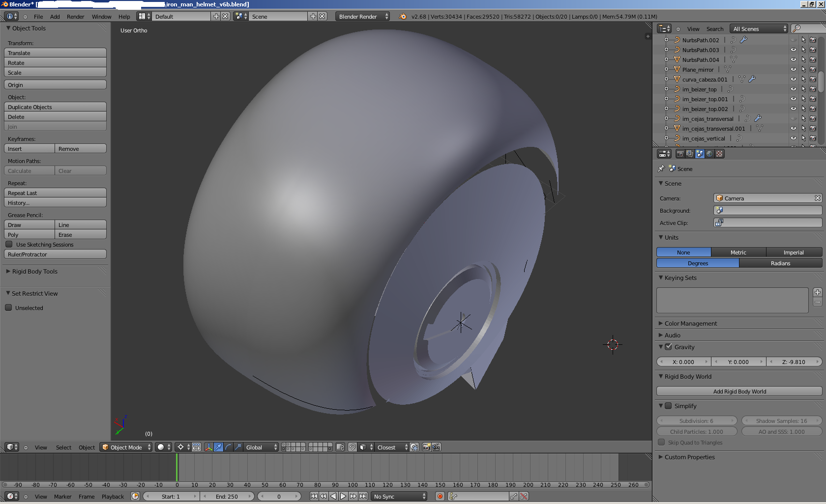Toggle renderability camera of im_beizer_top
This screenshot has height=504, width=826.
click(x=813, y=89)
